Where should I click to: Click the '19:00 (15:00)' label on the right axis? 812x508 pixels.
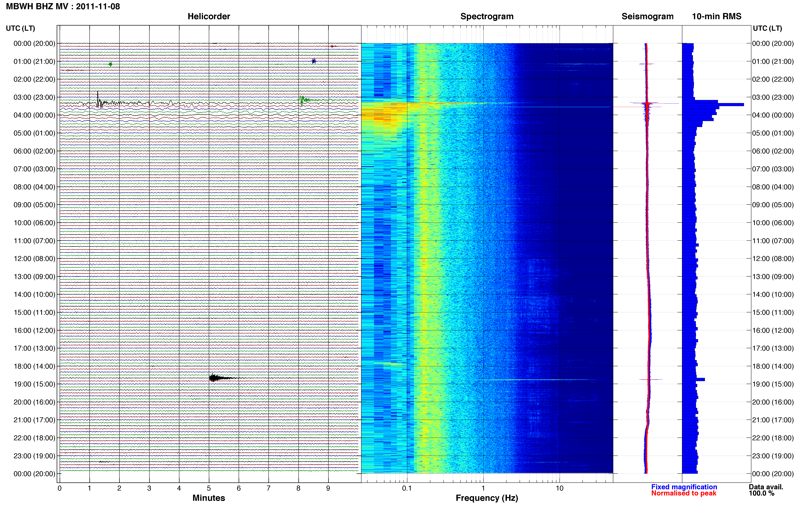pyautogui.click(x=773, y=384)
